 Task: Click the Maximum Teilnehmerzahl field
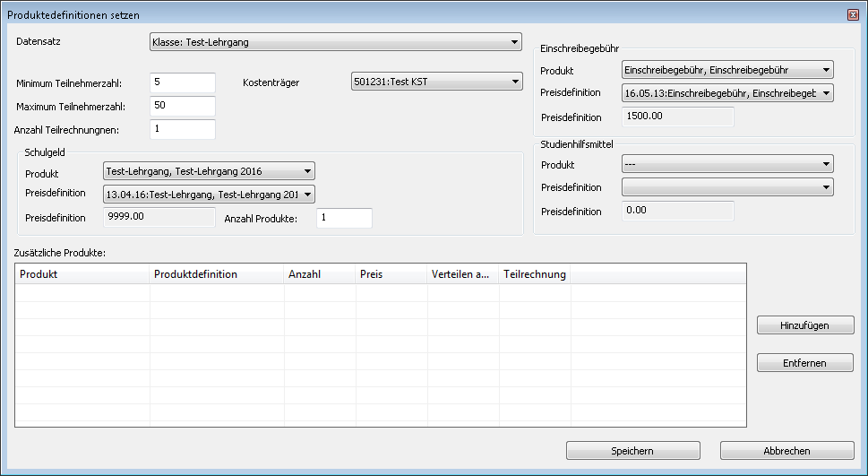click(184, 107)
